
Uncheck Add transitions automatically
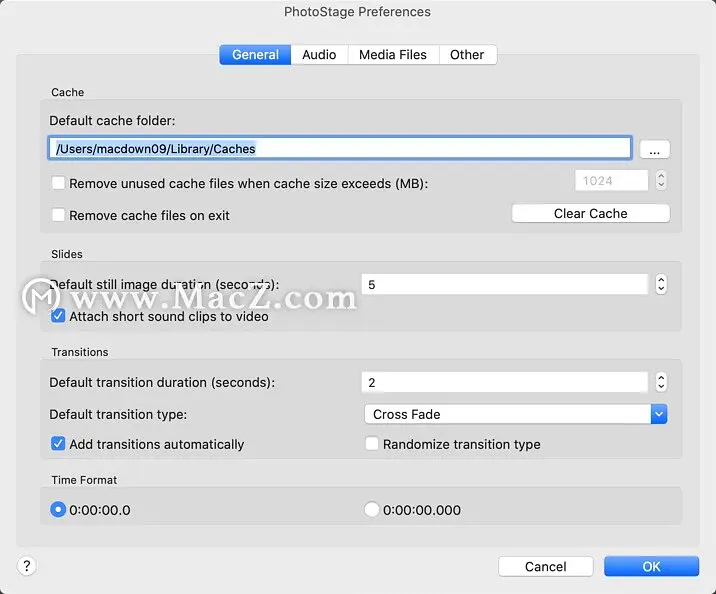(58, 443)
